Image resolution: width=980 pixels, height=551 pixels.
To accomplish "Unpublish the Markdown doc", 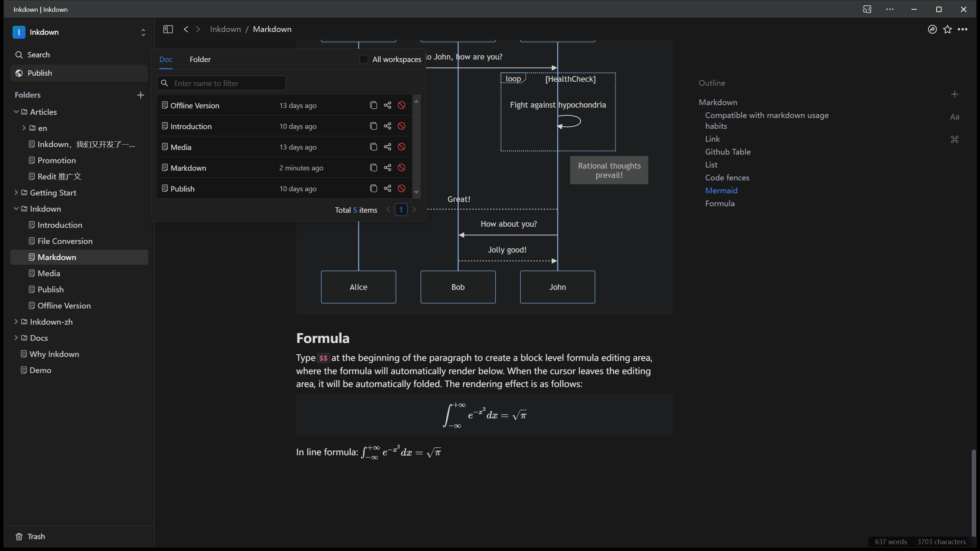I will (x=401, y=168).
